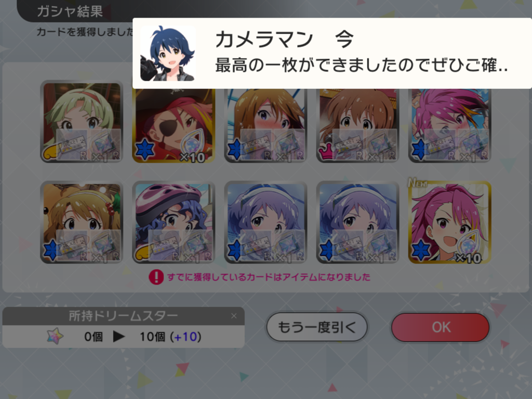Select the first purple-haired headband card
The height and width of the screenshot is (399, 532).
click(x=265, y=222)
